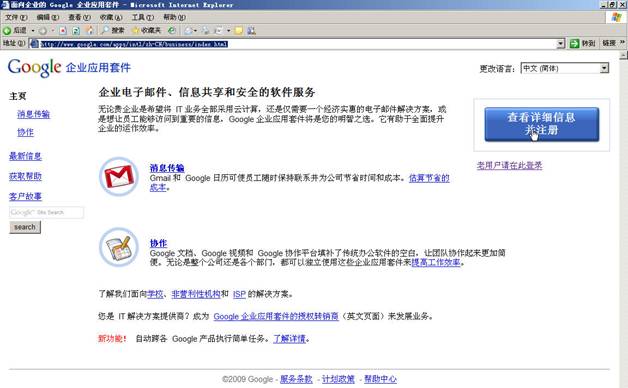628x388 pixels.
Task: Click the Print toolbar icon
Action: point(205,30)
